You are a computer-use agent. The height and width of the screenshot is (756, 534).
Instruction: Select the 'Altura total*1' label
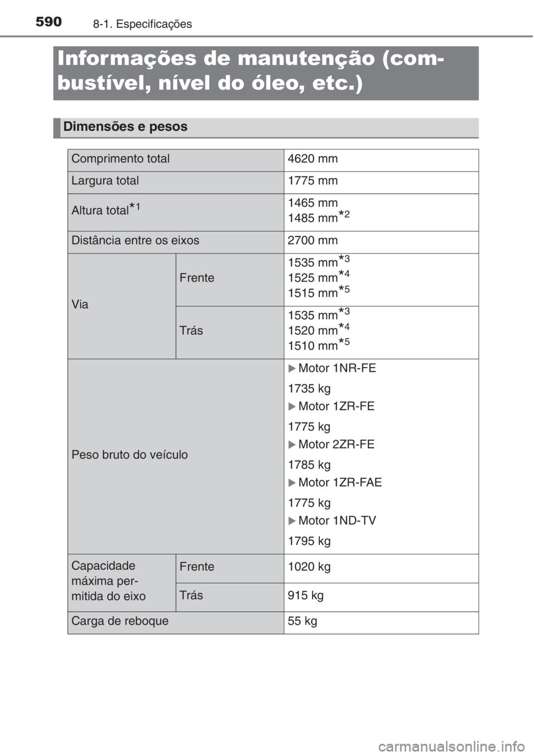pyautogui.click(x=106, y=210)
